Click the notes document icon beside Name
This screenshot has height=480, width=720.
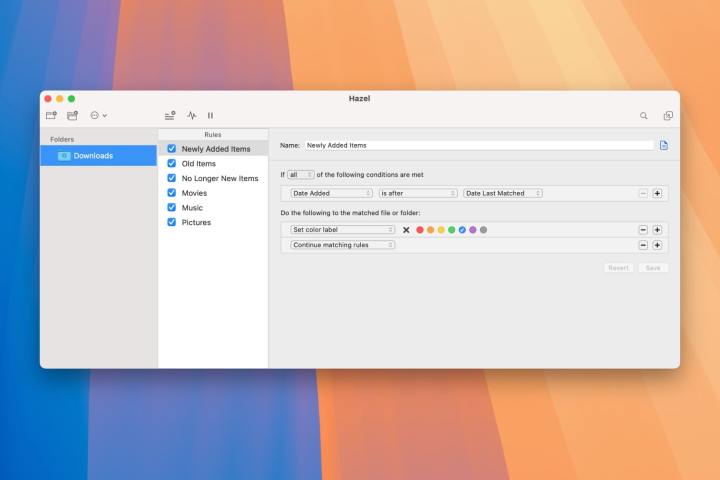pos(663,145)
